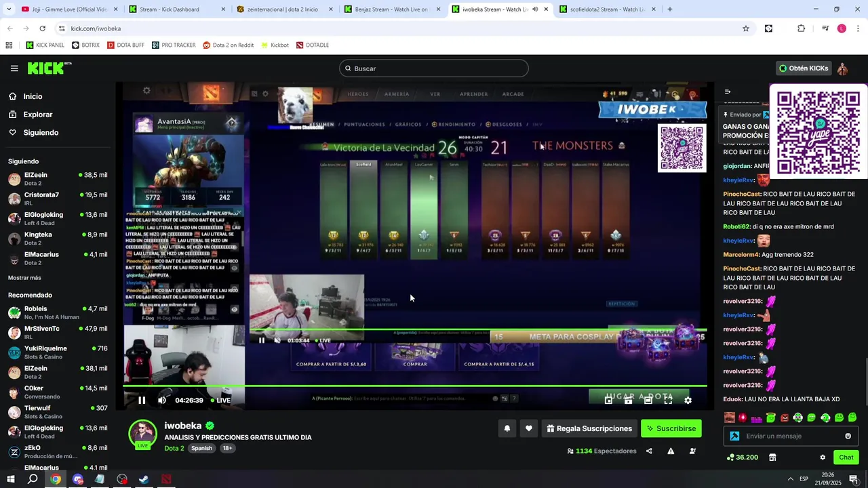
Task: Share the stream via share icon
Action: pyautogui.click(x=649, y=451)
